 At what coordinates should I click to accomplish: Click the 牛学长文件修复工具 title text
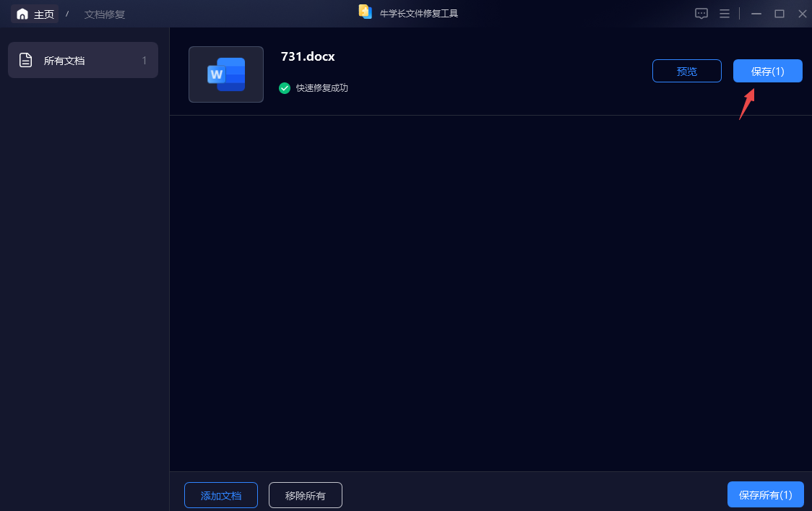(x=419, y=14)
